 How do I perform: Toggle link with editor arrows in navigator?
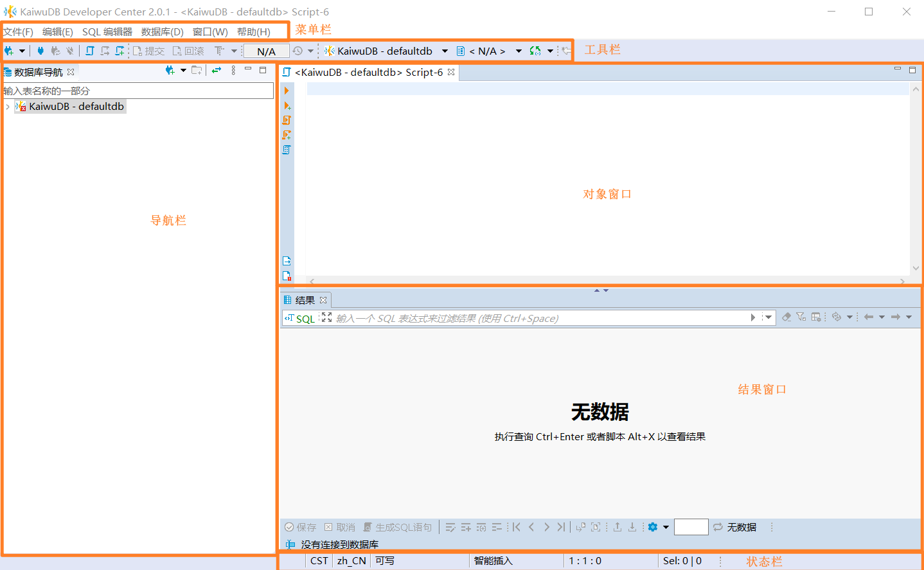tap(217, 71)
